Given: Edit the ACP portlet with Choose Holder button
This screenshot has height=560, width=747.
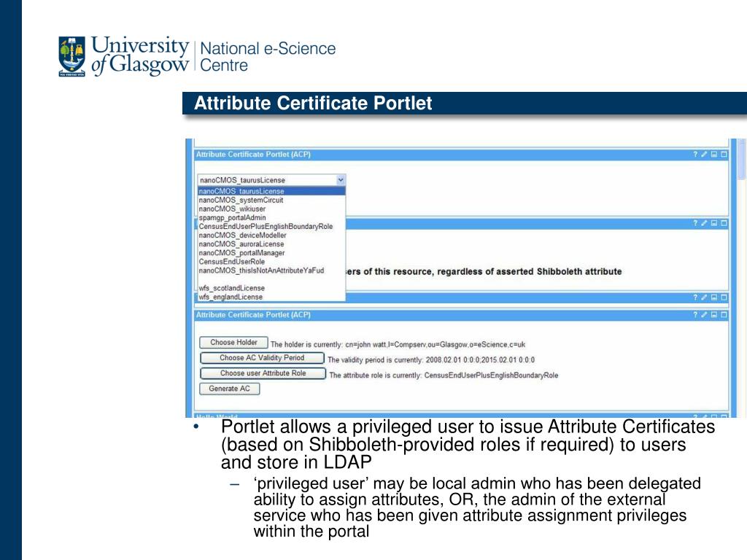Looking at the screenshot, I should coord(704,315).
